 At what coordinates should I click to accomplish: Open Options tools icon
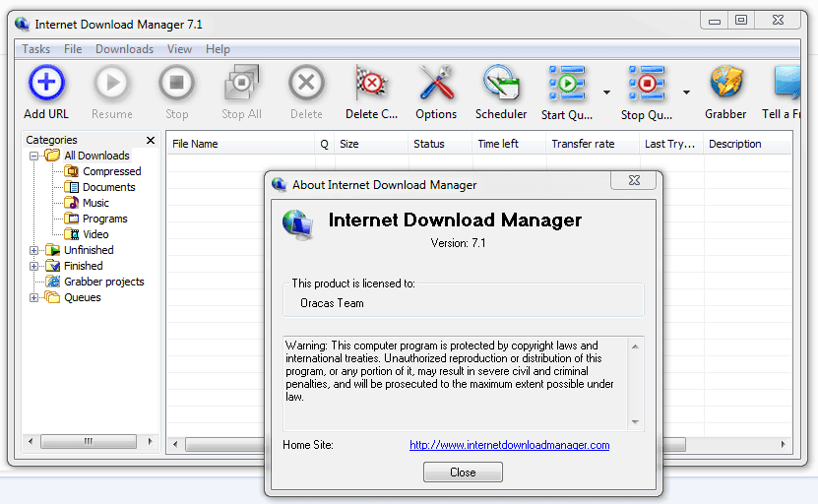[436, 83]
